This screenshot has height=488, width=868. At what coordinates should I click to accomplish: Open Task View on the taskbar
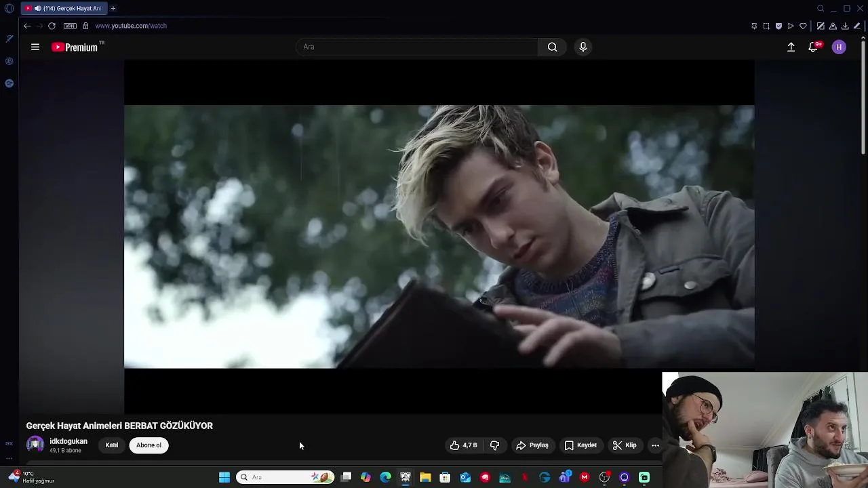[x=346, y=477]
